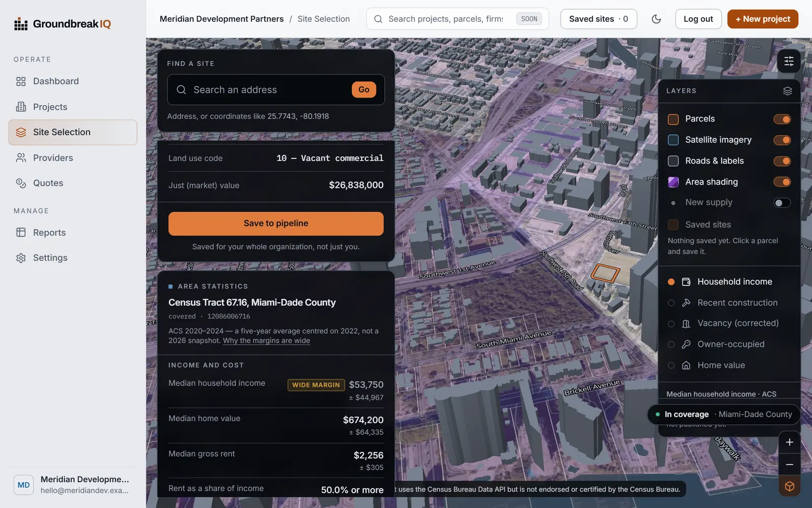Click the Reports table icon
812x508 pixels.
coord(21,232)
